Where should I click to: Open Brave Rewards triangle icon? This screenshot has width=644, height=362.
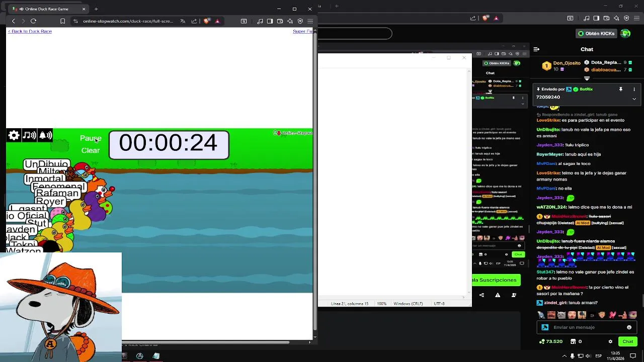click(217, 21)
